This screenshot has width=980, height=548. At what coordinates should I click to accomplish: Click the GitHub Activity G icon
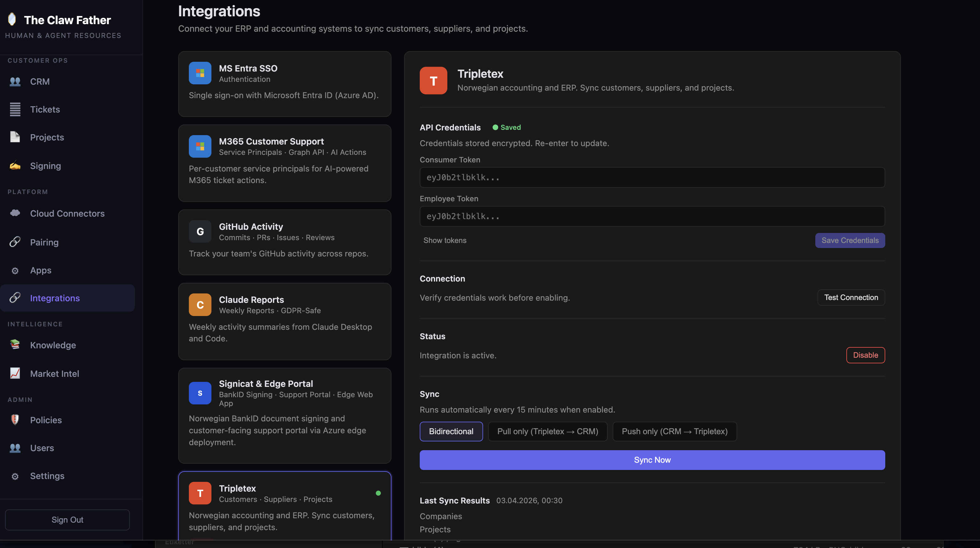point(200,232)
